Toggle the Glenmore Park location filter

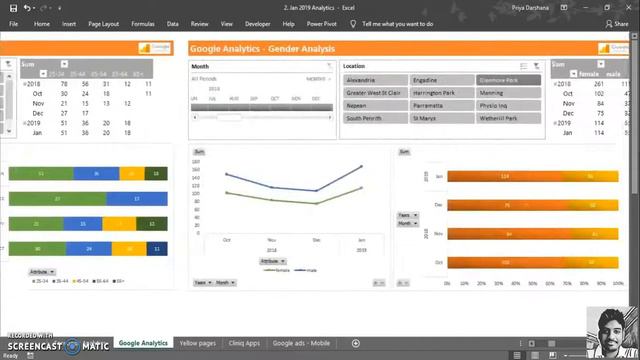pos(509,80)
